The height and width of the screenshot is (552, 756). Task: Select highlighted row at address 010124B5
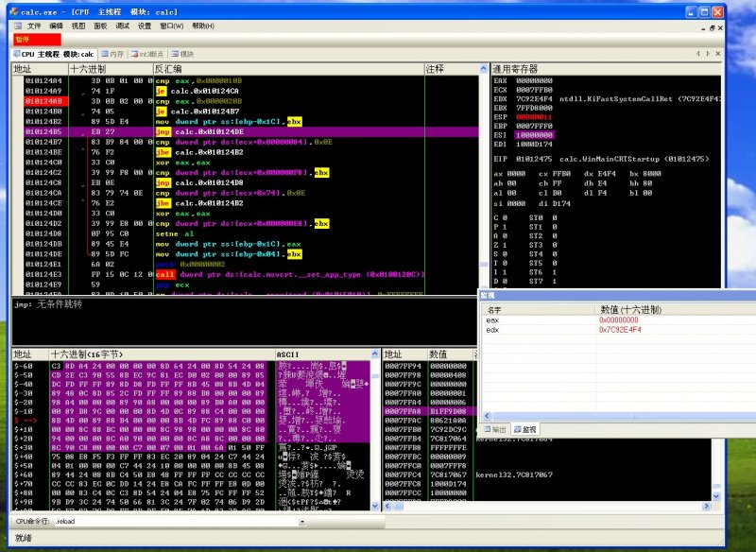(x=250, y=131)
